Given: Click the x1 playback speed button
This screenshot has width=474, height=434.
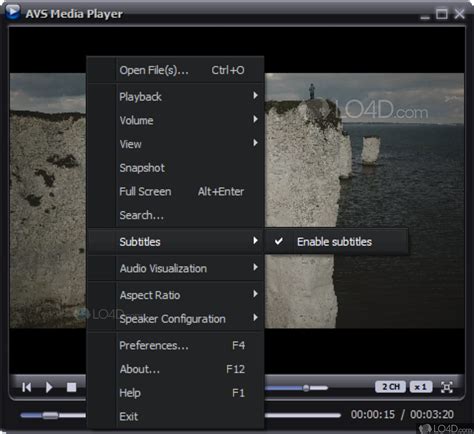Looking at the screenshot, I should 421,387.
